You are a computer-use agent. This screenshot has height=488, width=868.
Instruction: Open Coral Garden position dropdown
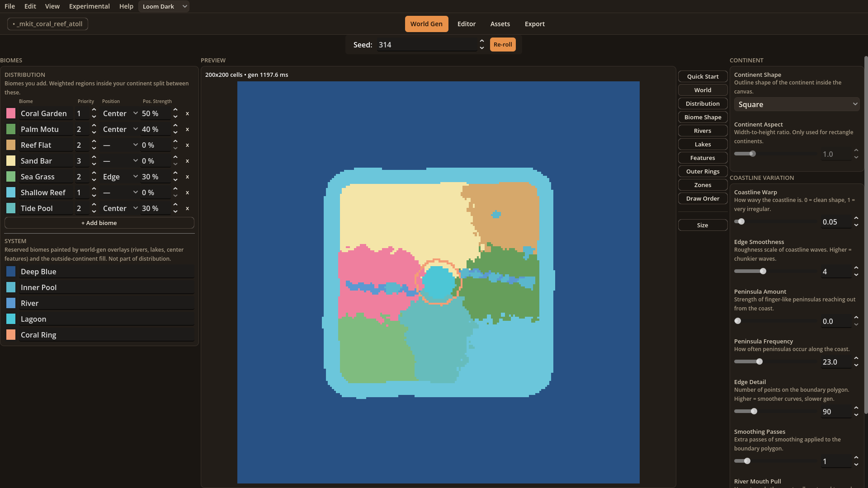[120, 113]
